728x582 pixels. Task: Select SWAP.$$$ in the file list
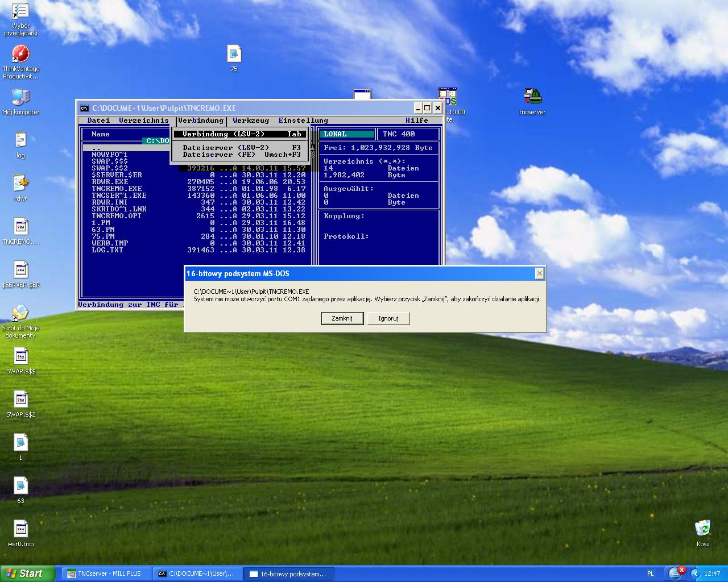tap(110, 161)
